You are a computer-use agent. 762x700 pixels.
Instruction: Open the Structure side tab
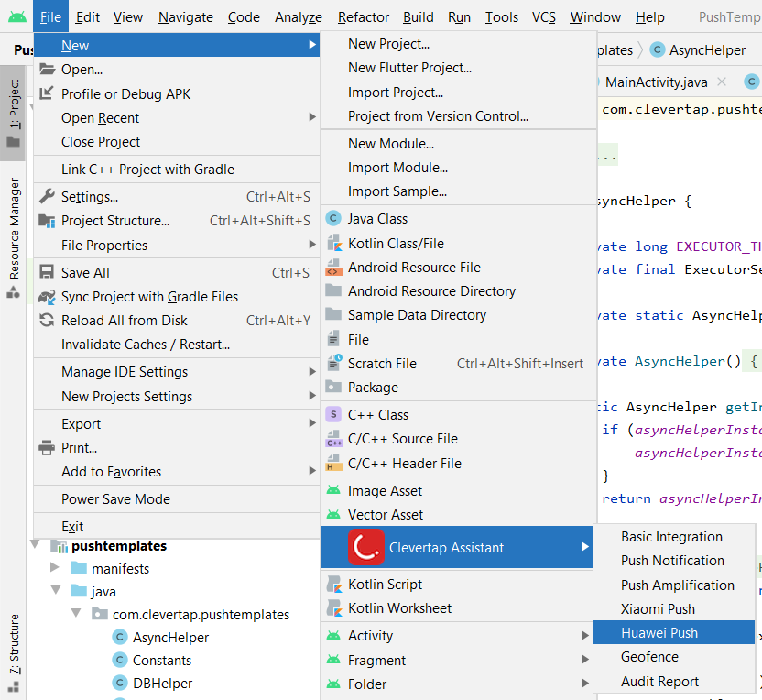(13, 652)
